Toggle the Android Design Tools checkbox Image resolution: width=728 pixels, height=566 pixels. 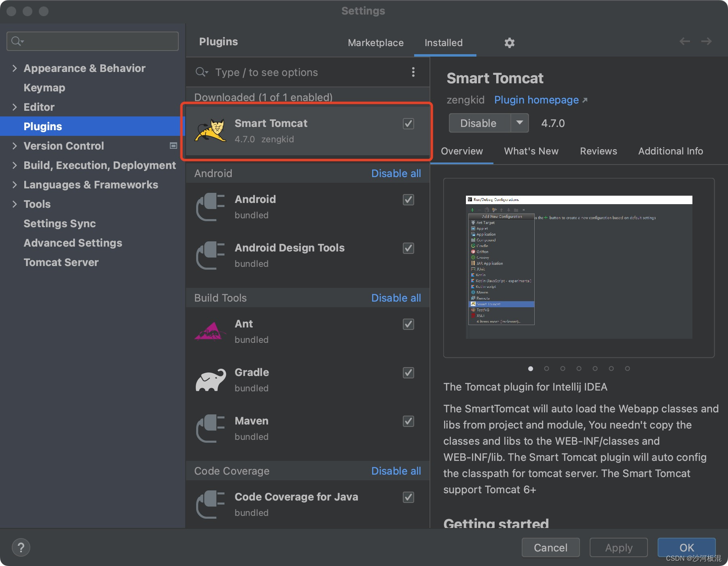(408, 248)
